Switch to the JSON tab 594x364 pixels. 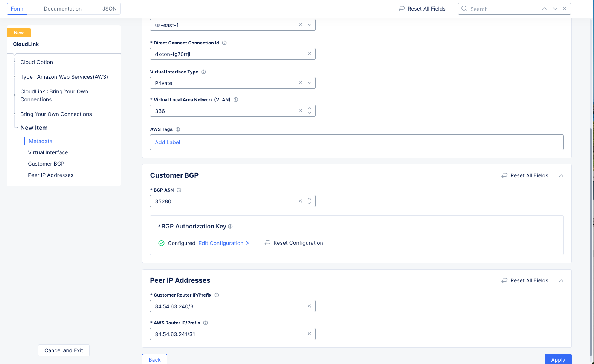pyautogui.click(x=109, y=9)
